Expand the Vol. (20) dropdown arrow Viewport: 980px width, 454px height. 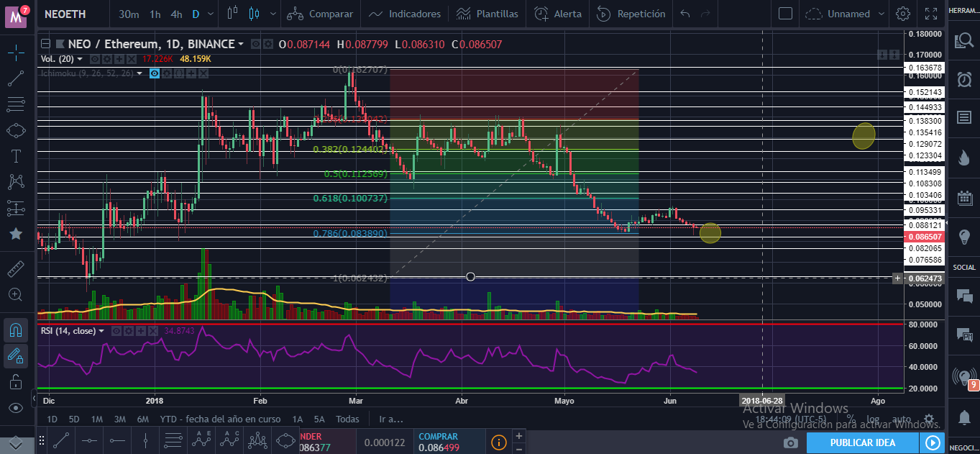(80, 59)
